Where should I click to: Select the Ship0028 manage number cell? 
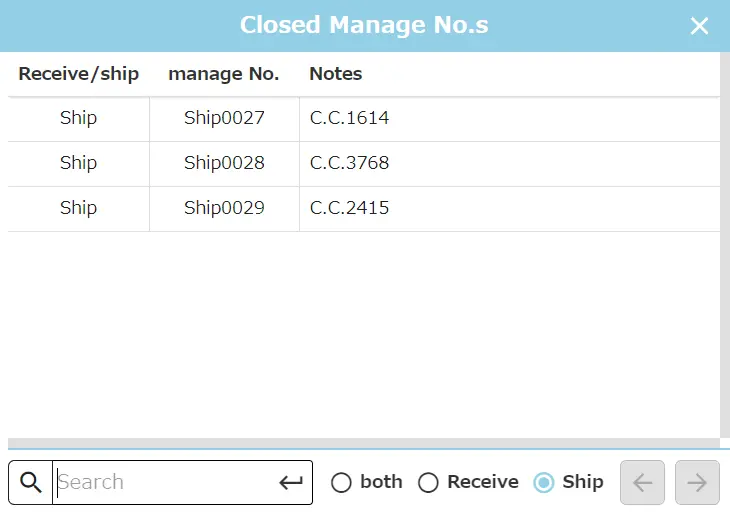click(x=224, y=163)
